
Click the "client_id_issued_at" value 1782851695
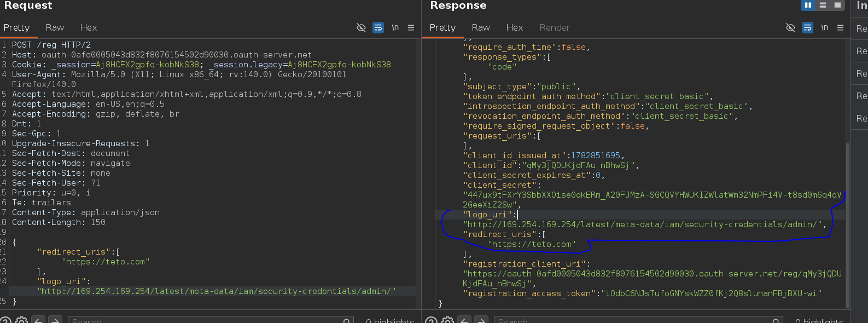tap(596, 155)
